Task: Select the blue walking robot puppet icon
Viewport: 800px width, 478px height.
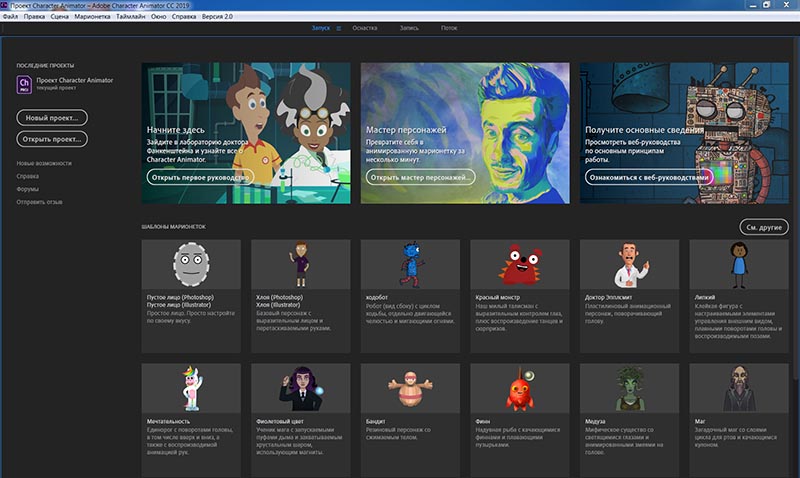Action: [411, 264]
